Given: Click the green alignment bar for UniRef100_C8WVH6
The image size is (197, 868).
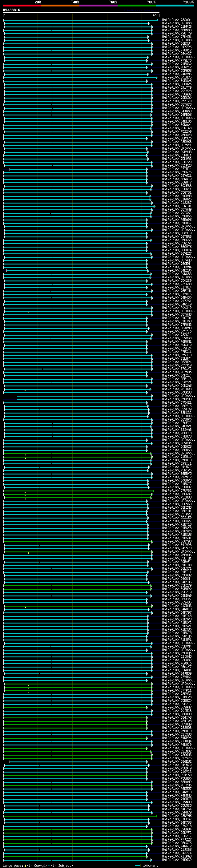Looking at the screenshot, I should 80,816.
